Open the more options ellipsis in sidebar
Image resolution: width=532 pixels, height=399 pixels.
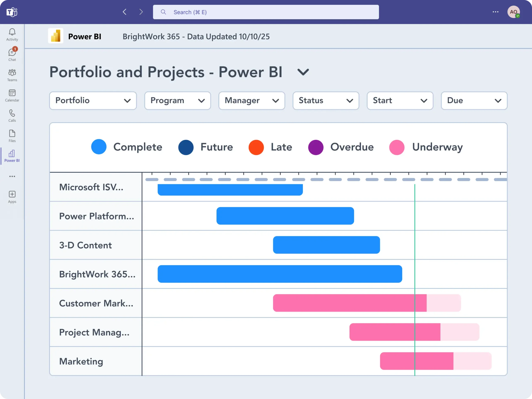coord(12,176)
